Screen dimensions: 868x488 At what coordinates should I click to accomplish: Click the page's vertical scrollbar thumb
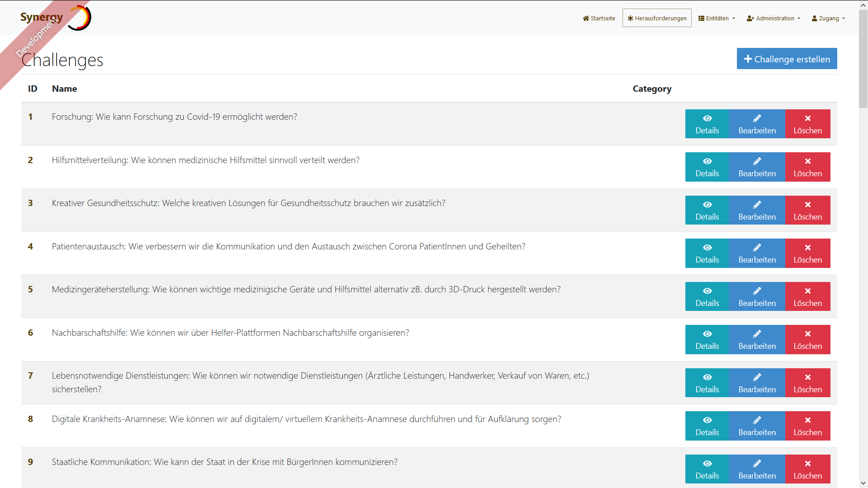pyautogui.click(x=863, y=59)
